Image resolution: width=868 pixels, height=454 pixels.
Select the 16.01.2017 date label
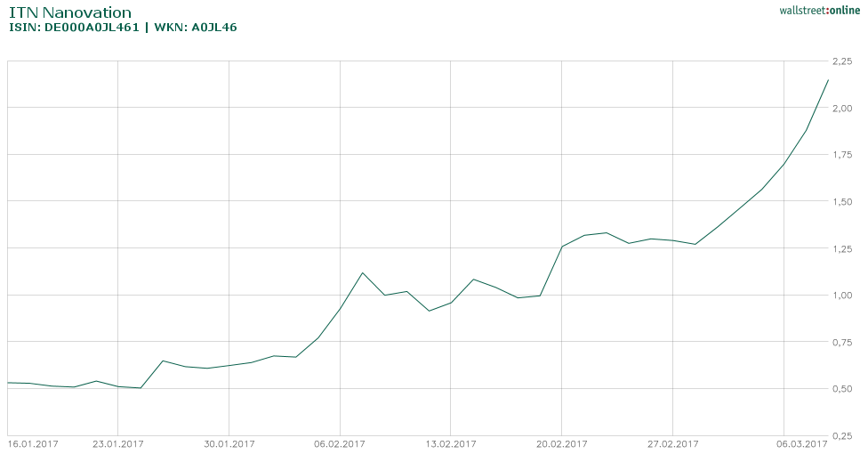coord(33,443)
